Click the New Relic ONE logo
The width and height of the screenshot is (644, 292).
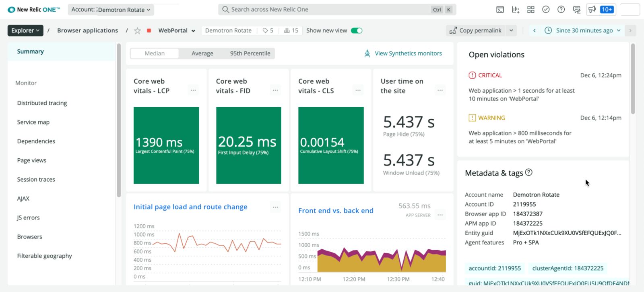[x=34, y=10]
